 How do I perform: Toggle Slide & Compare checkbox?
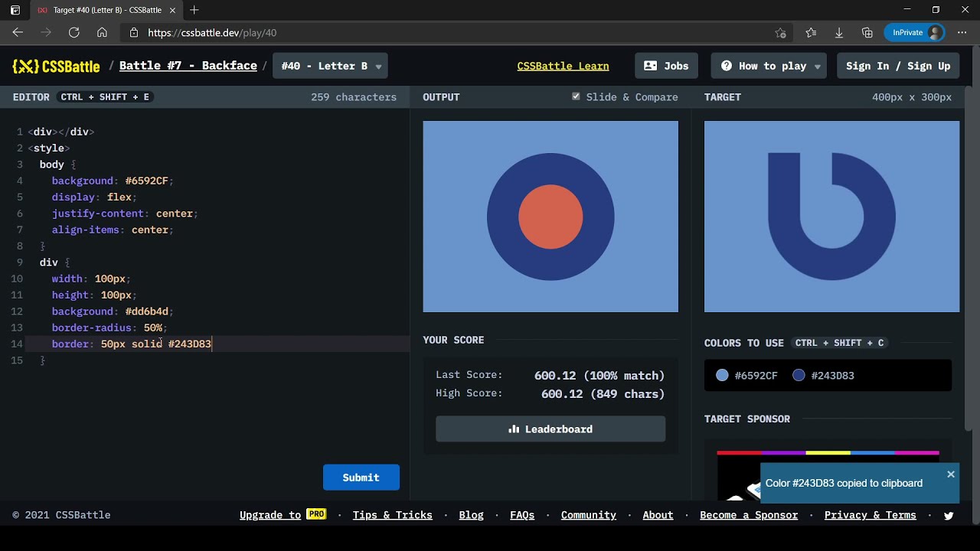(x=576, y=96)
